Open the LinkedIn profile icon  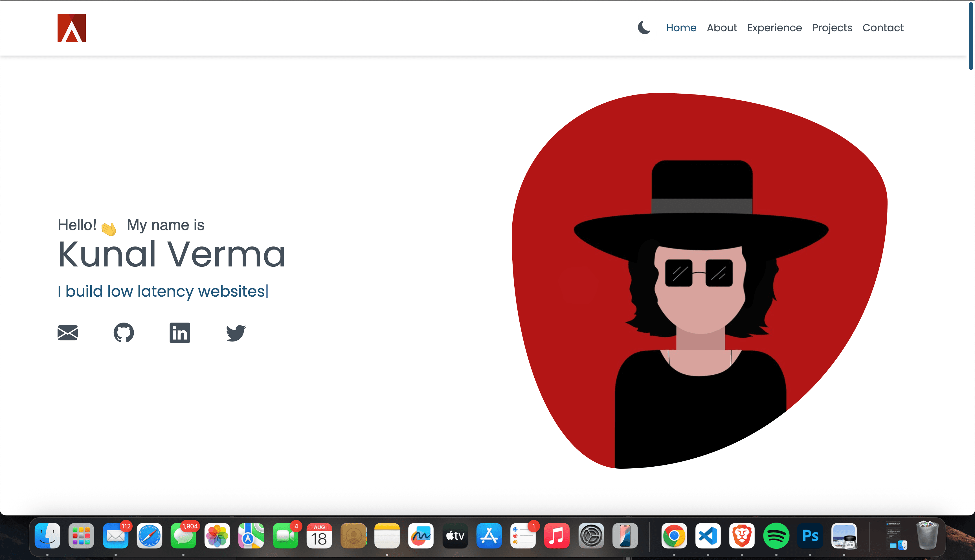180,333
